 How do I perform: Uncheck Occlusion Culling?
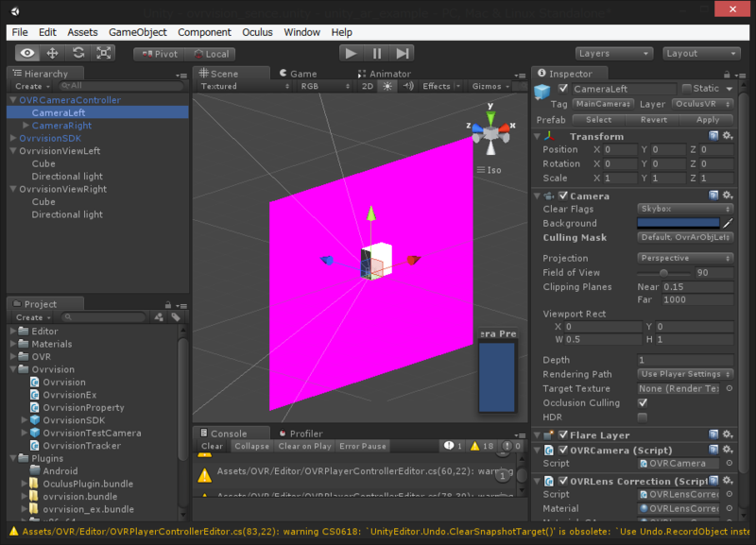pos(643,402)
